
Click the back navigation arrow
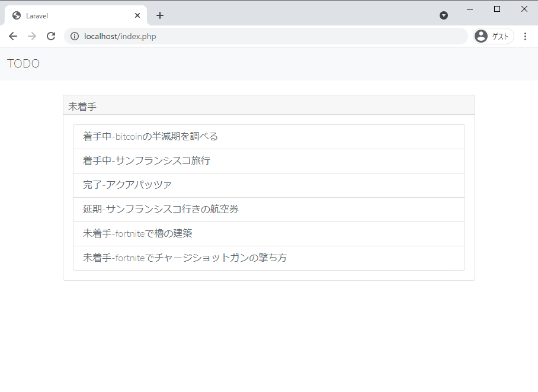pyautogui.click(x=13, y=36)
